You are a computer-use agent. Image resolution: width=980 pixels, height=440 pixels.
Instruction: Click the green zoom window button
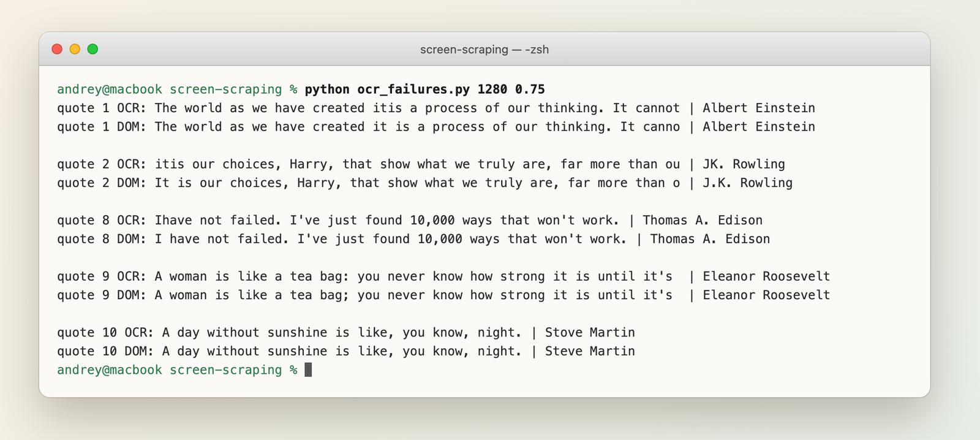(x=92, y=49)
